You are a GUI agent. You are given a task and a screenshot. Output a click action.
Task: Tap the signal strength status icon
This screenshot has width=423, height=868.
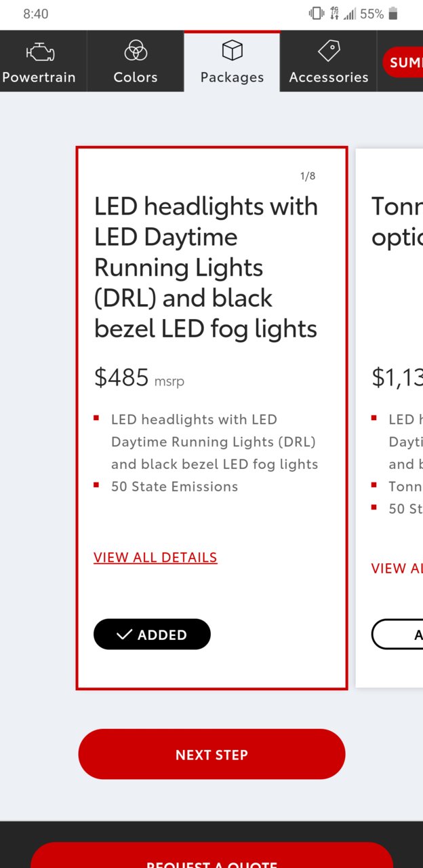350,14
